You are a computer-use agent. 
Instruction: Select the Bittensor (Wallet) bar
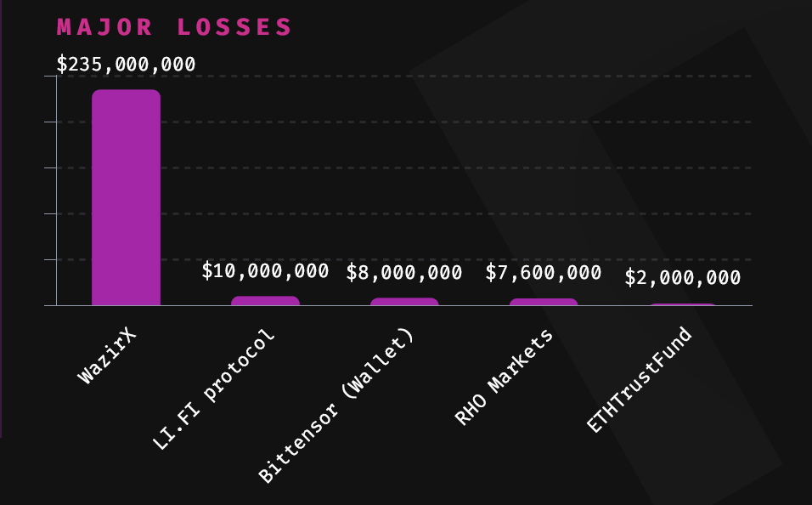pyautogui.click(x=404, y=301)
